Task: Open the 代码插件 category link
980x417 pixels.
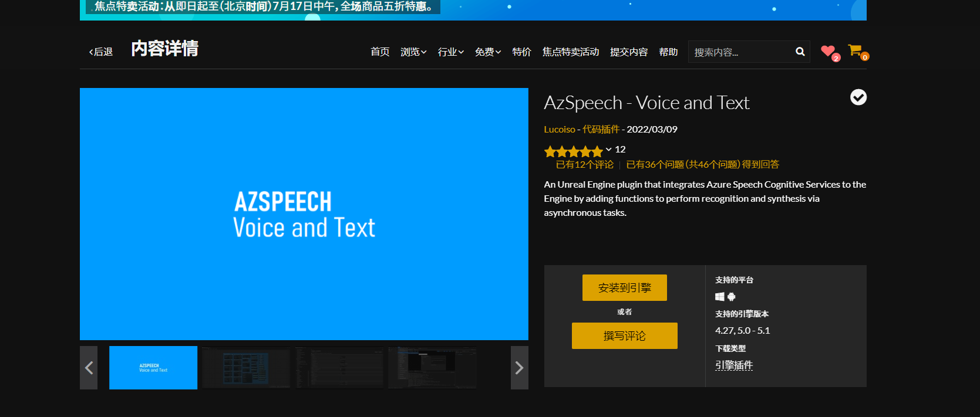Action: click(x=601, y=129)
